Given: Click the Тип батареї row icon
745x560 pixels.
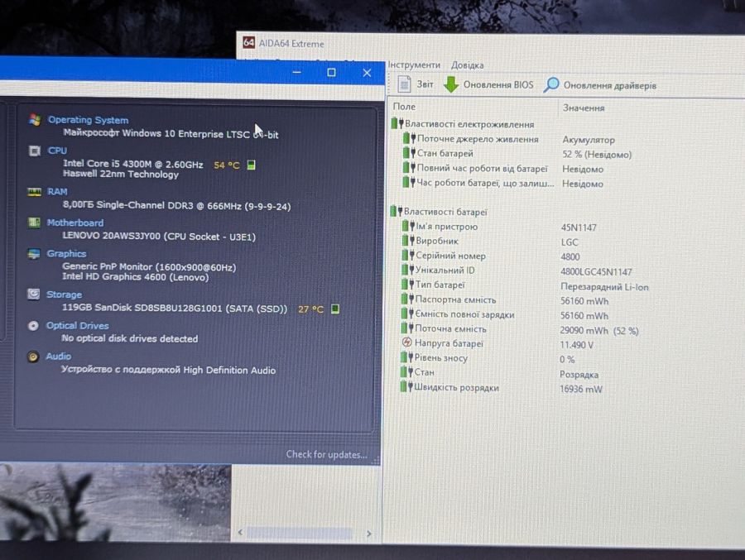Looking at the screenshot, I should pos(407,284).
